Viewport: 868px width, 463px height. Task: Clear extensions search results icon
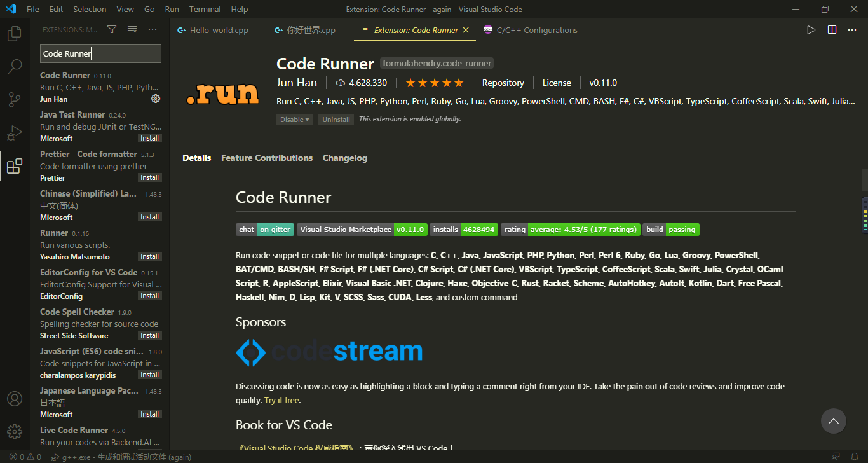point(132,30)
